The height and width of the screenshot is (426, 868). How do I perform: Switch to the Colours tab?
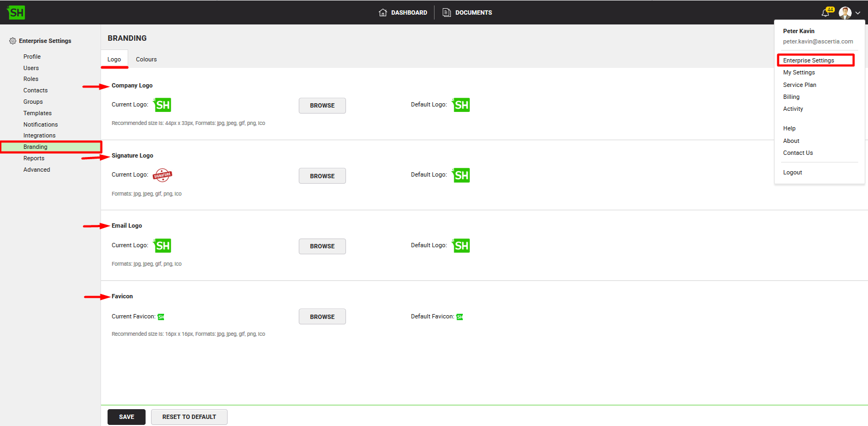tap(146, 59)
